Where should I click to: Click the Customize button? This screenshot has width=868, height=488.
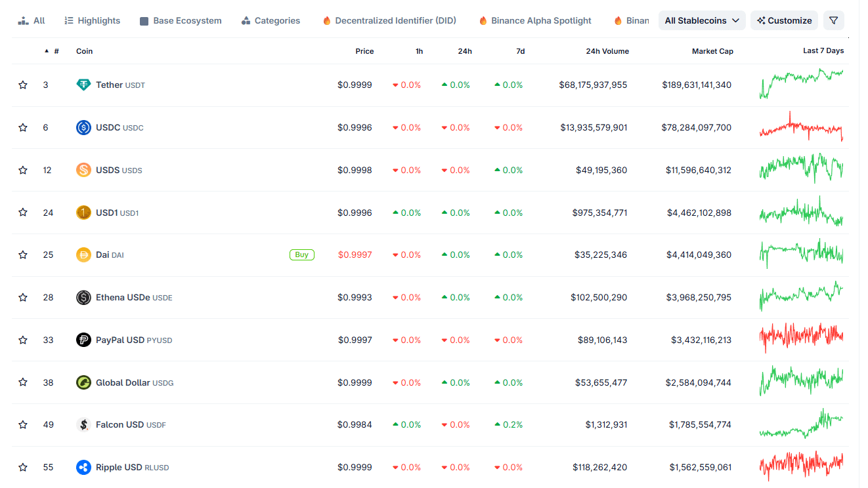[784, 20]
